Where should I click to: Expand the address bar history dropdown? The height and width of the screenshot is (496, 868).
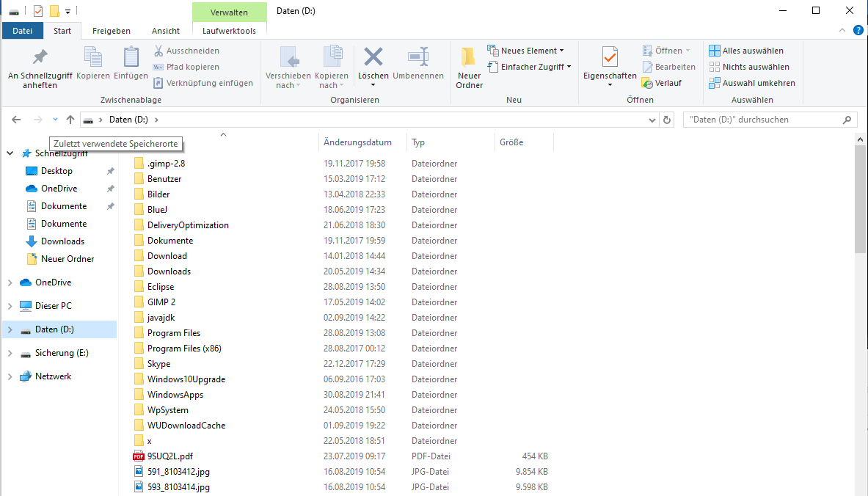(652, 120)
